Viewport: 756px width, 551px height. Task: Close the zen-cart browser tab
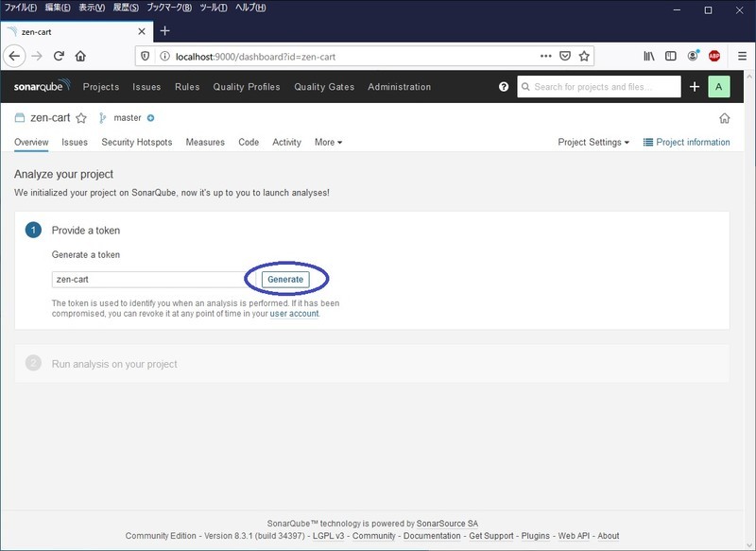point(142,31)
